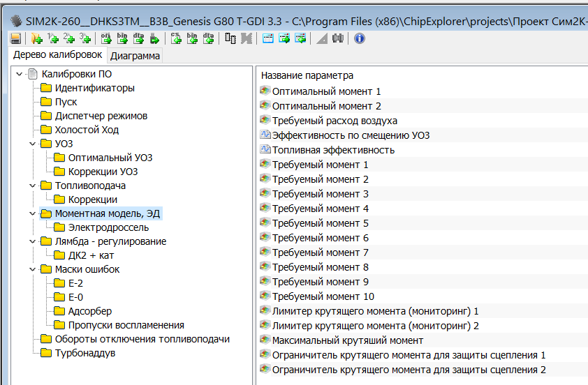Select Требуемый расход воздуха in the list
Viewport: 588px width, 385px height.
335,121
